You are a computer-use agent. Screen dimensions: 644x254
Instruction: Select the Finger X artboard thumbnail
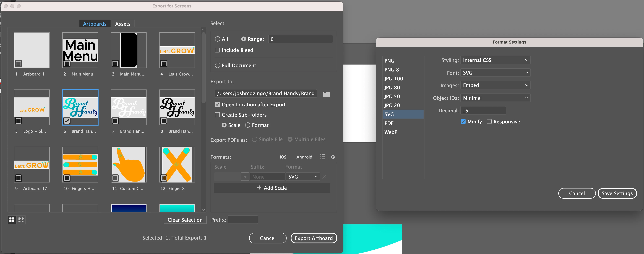177,165
